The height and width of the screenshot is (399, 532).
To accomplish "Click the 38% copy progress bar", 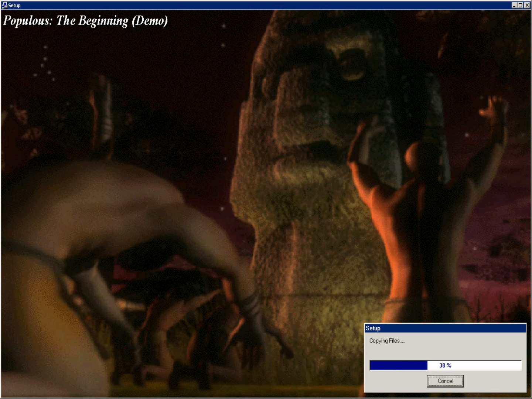I will point(445,365).
